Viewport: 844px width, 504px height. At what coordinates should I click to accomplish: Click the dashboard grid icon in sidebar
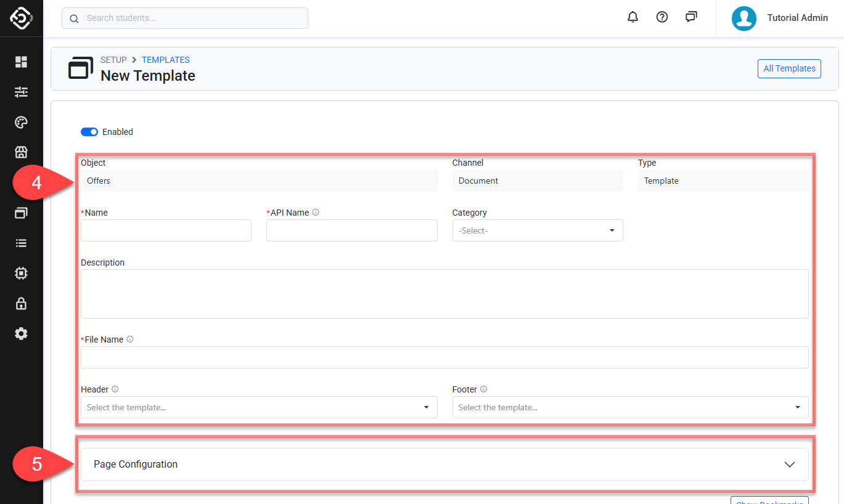tap(22, 62)
